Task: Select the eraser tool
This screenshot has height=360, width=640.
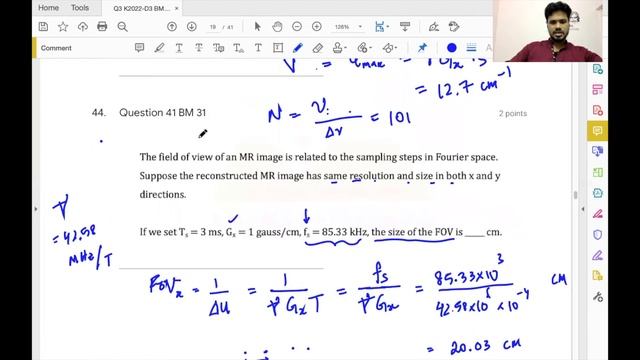Action: click(318, 48)
